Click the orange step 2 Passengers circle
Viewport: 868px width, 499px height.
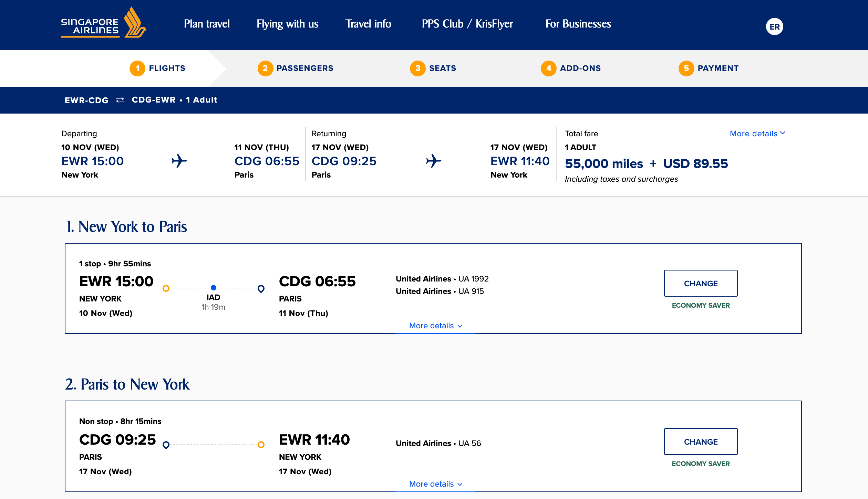pyautogui.click(x=265, y=68)
